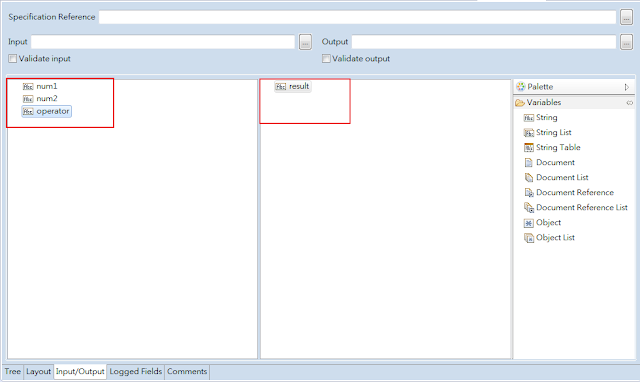640x382 pixels.
Task: Select Document Reference List label
Action: click(x=582, y=208)
